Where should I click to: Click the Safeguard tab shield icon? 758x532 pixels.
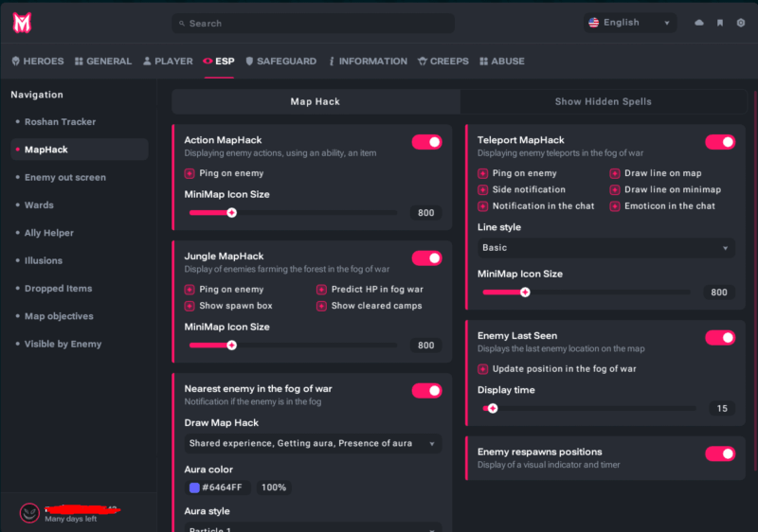(249, 61)
